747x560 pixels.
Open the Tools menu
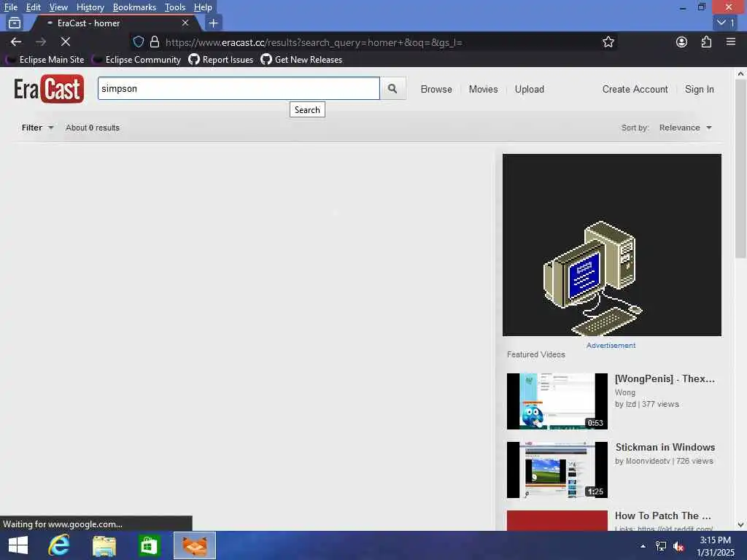point(175,7)
